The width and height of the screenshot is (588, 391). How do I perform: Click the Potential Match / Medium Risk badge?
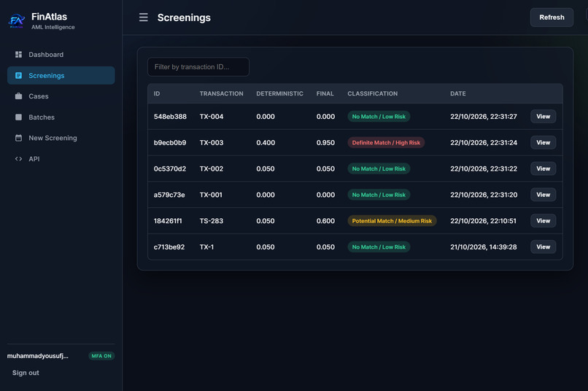[392, 221]
